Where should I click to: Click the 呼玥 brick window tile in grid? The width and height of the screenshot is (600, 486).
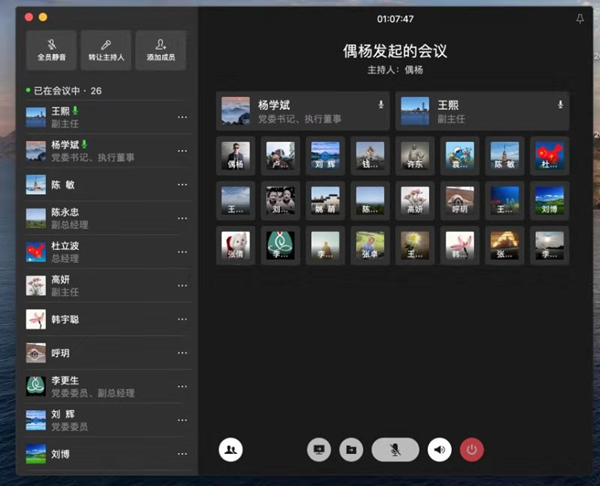460,201
